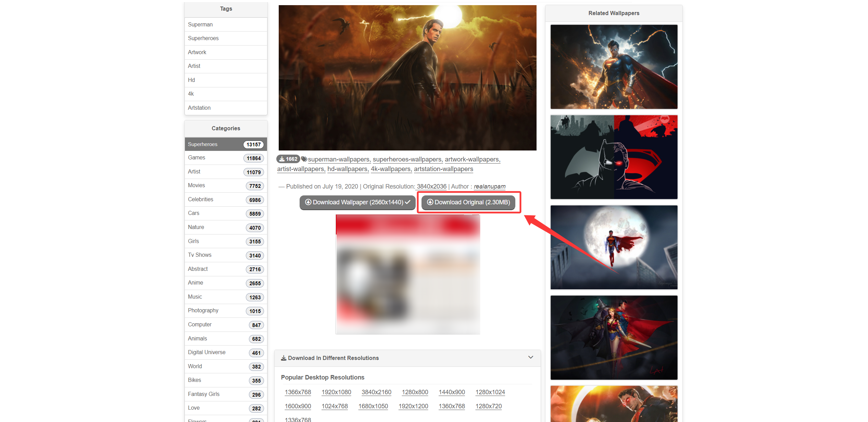This screenshot has height=422, width=868.
Task: Open the 3840x2036 original resolution link
Action: click(431, 186)
